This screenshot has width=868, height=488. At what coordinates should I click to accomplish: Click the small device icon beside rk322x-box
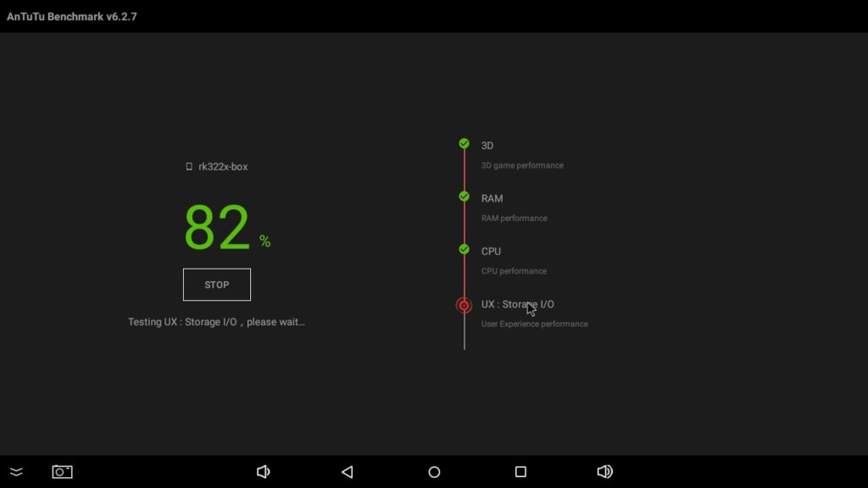point(189,167)
